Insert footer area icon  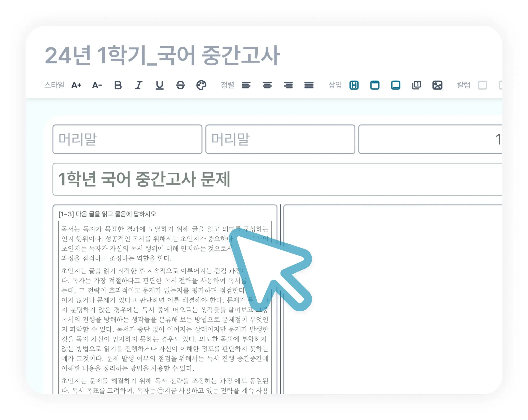tap(396, 85)
